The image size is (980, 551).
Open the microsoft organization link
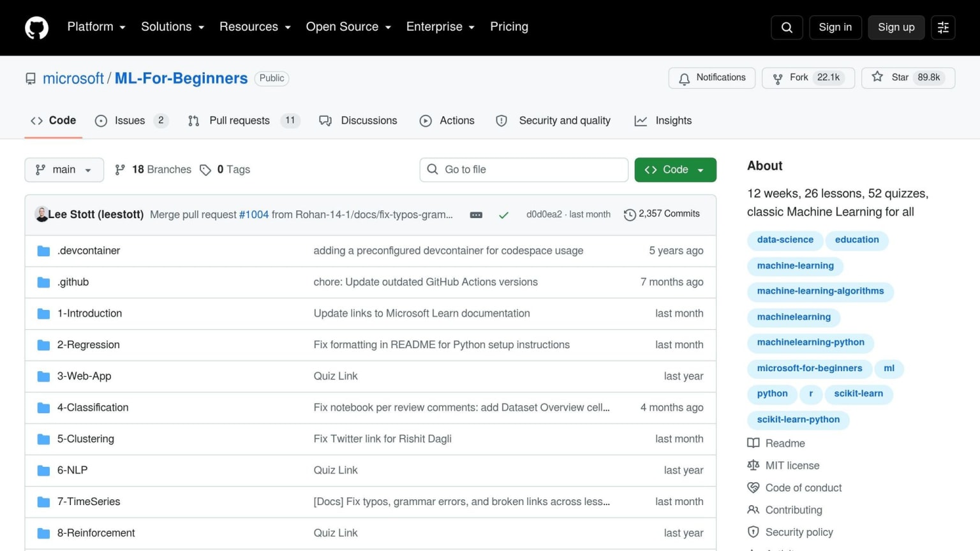[73, 78]
